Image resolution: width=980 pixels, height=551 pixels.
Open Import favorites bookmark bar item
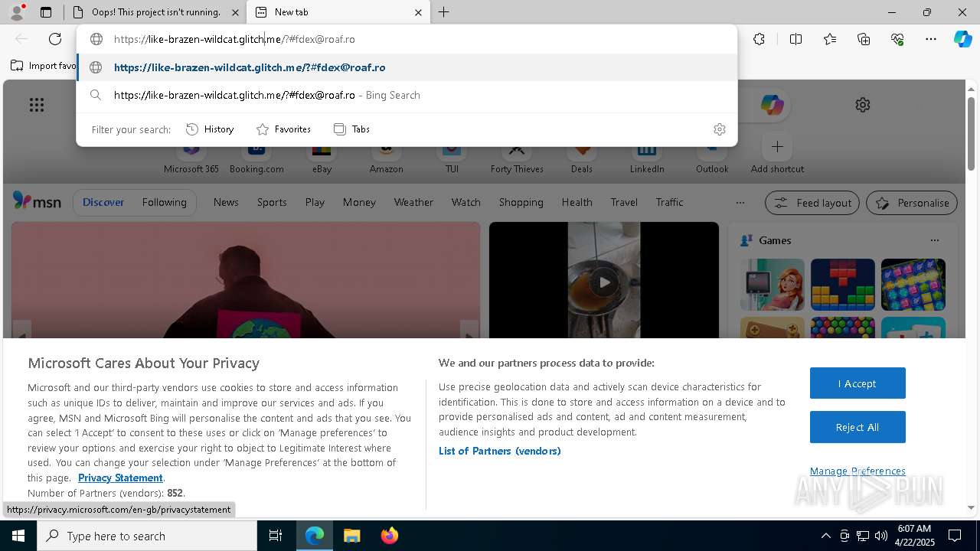pyautogui.click(x=43, y=66)
